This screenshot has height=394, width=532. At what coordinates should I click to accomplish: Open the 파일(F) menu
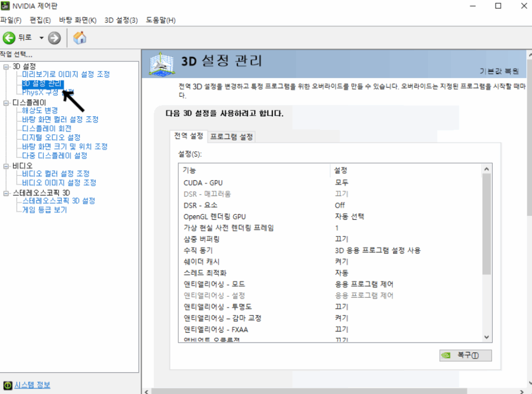tap(11, 20)
